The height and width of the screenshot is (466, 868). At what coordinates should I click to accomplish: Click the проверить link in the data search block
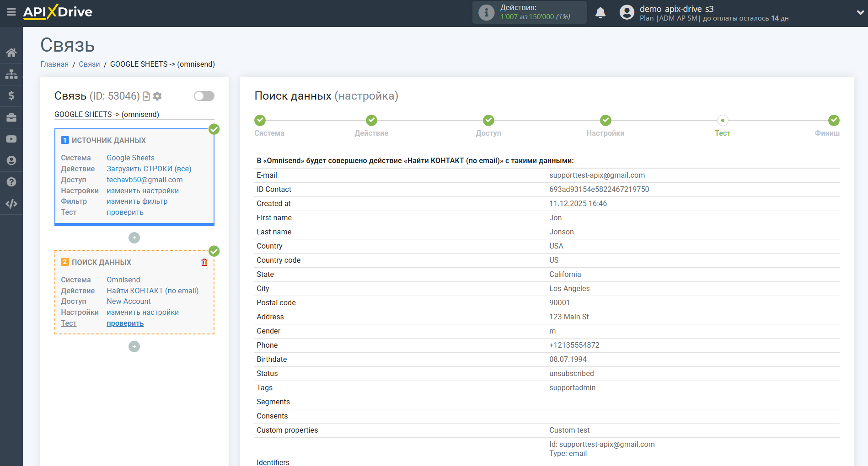(x=125, y=323)
